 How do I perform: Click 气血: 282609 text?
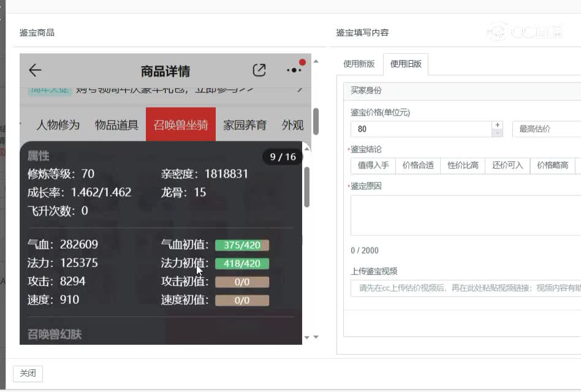[63, 244]
